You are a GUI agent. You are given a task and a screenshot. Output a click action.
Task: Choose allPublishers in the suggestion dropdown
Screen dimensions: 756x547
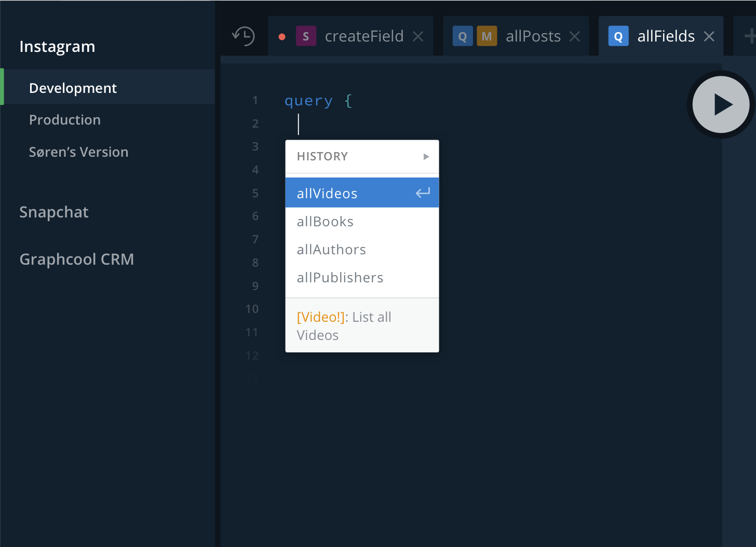(x=340, y=278)
